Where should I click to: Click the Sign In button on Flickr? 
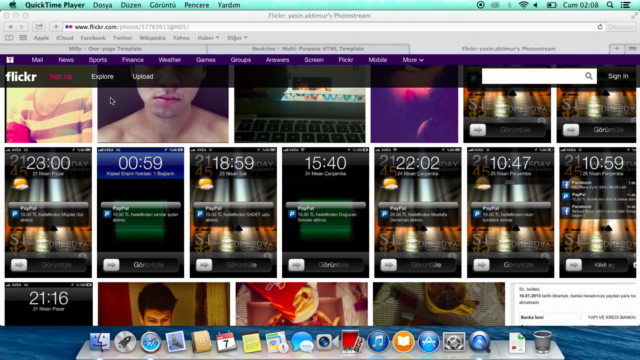618,76
